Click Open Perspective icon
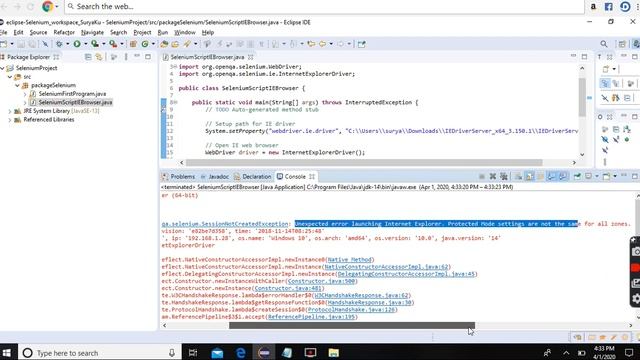The image size is (640, 360). click(x=622, y=44)
